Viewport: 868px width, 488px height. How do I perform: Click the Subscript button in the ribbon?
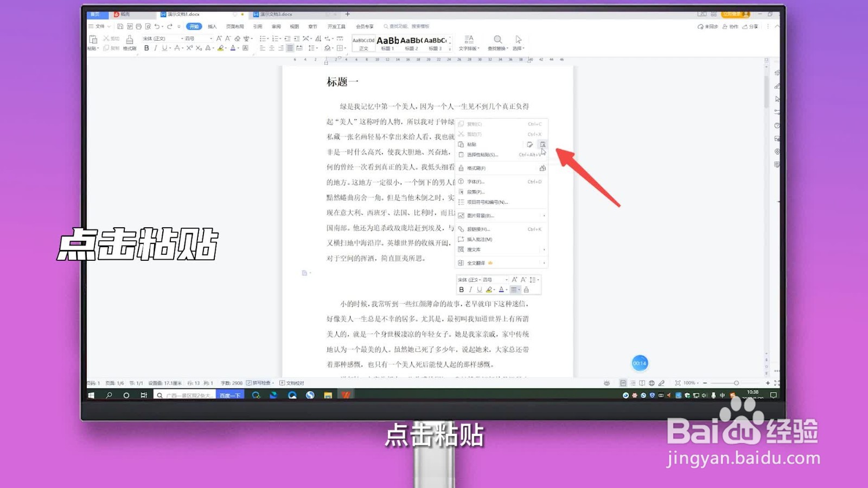(x=199, y=48)
